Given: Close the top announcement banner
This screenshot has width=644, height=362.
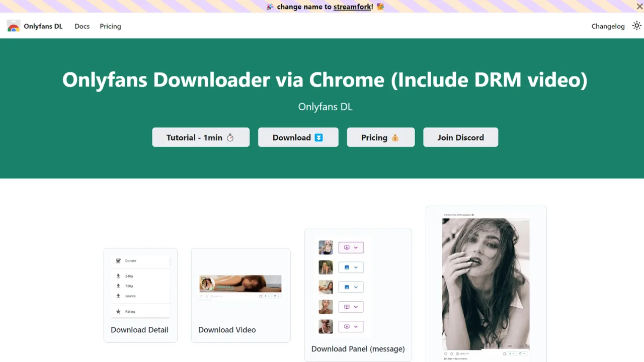Looking at the screenshot, I should [639, 6].
